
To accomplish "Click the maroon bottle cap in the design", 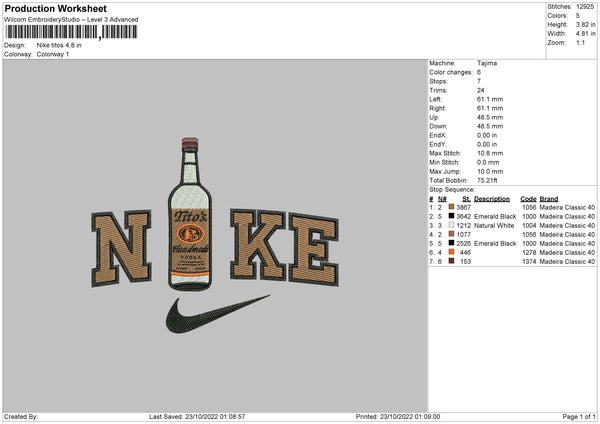I will (x=190, y=143).
